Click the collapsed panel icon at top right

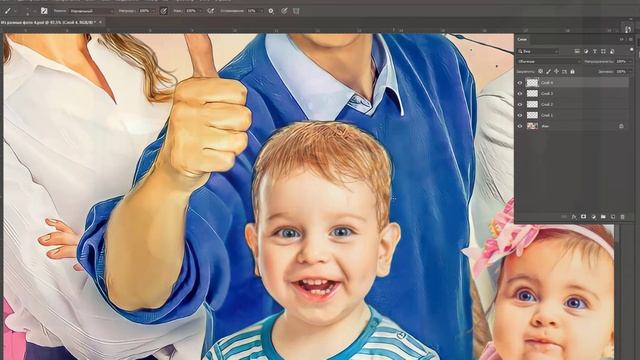(628, 28)
